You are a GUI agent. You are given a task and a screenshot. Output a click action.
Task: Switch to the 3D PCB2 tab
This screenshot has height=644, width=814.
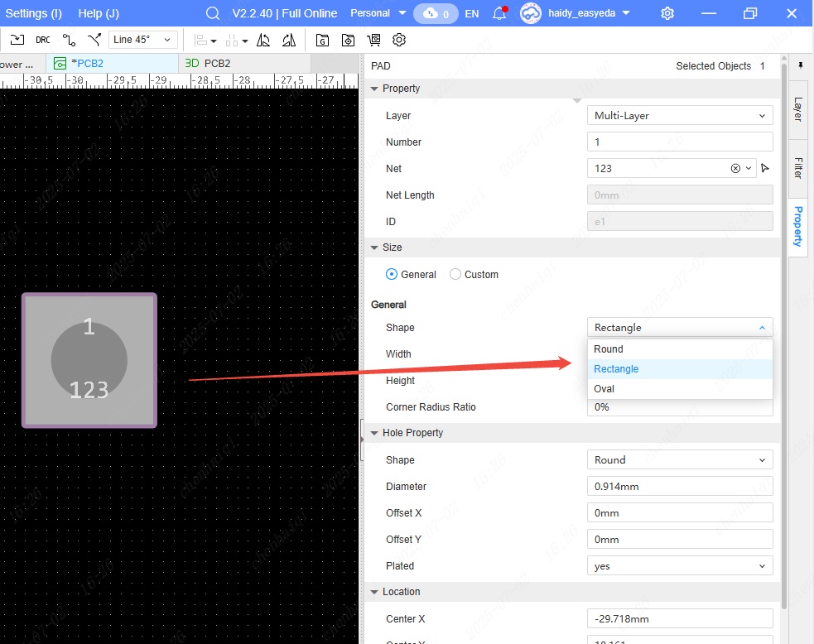coord(208,63)
